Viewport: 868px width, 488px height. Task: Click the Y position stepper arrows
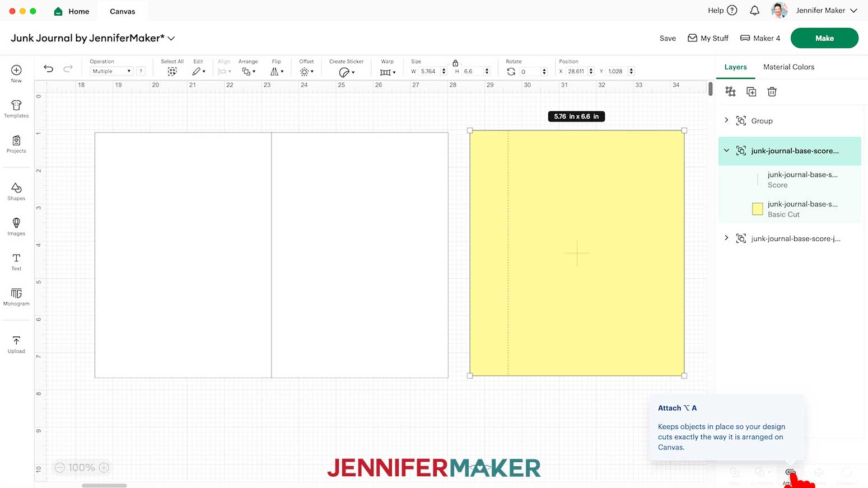pyautogui.click(x=631, y=71)
